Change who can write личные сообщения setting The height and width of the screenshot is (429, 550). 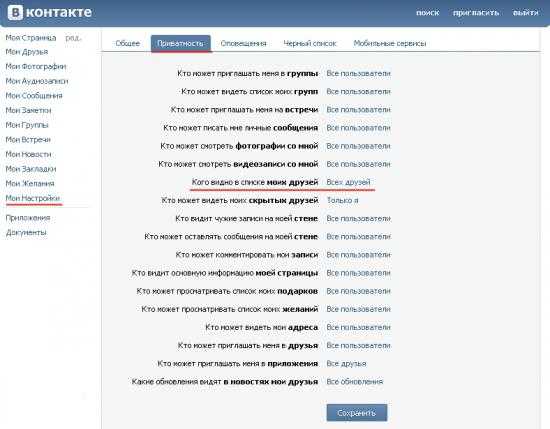358,128
